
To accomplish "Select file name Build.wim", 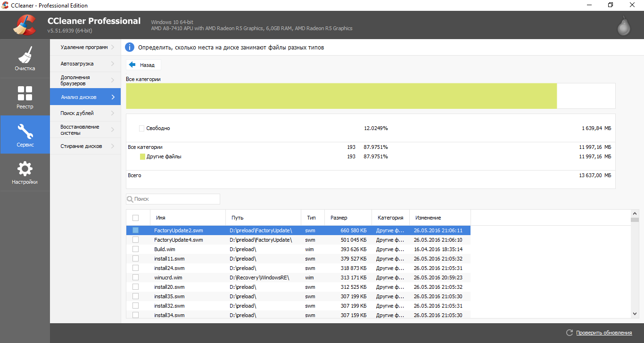I will 165,249.
